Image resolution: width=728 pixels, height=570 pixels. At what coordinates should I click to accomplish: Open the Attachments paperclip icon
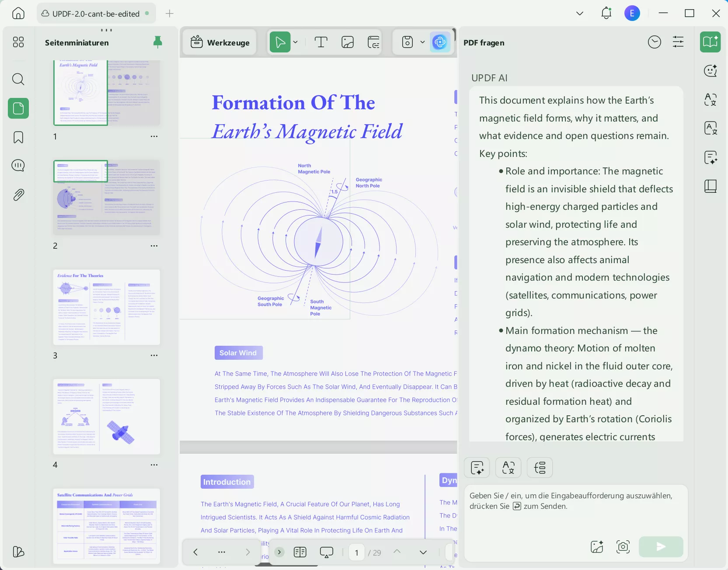[18, 195]
